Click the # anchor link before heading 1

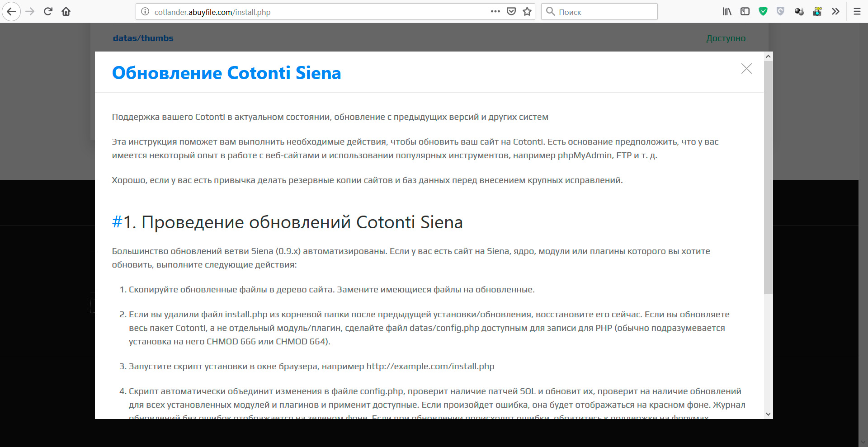pos(117,222)
